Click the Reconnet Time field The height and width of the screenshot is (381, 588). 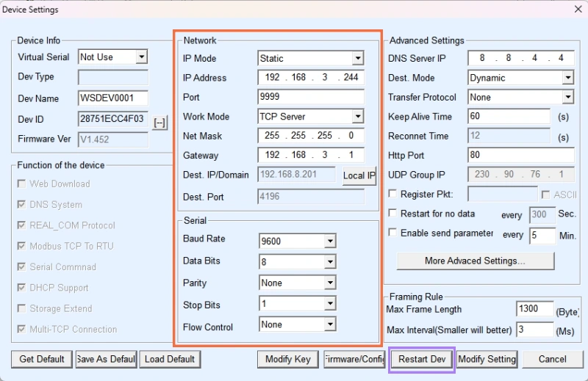coord(509,136)
